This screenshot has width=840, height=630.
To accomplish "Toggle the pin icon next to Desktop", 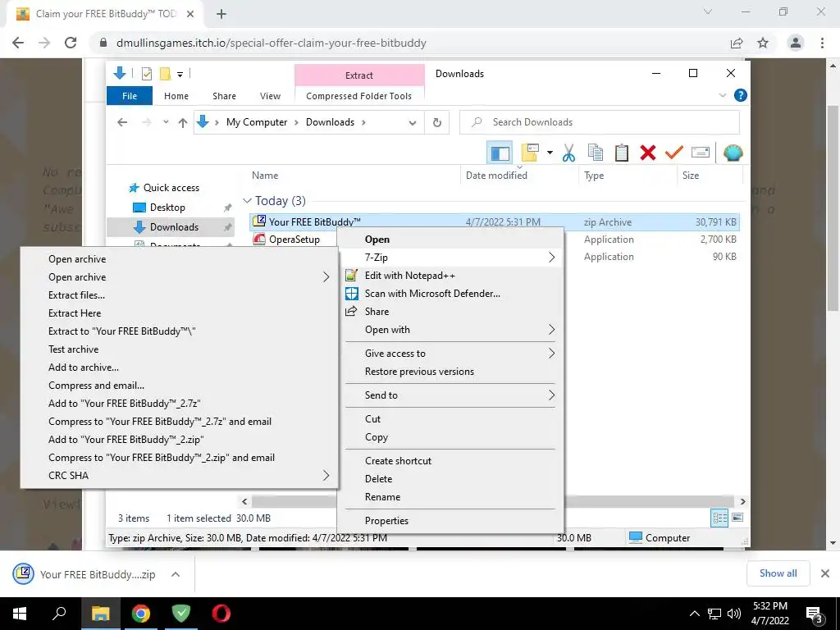I will pyautogui.click(x=228, y=208).
